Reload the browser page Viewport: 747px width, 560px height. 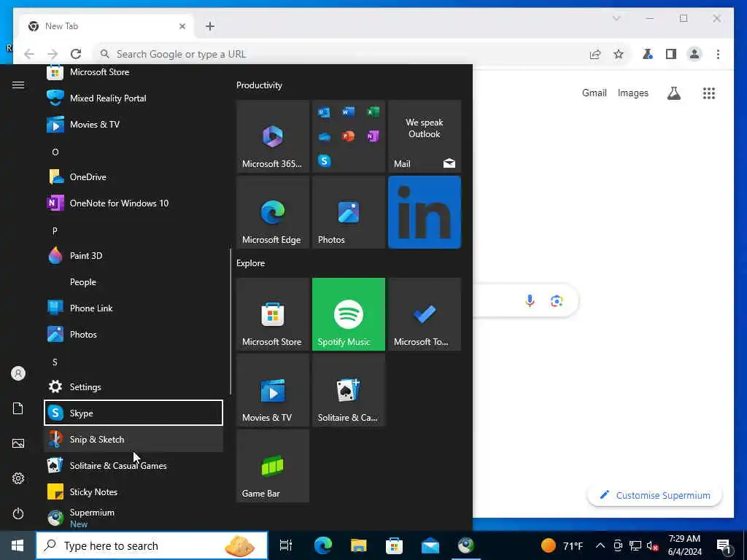click(x=76, y=54)
